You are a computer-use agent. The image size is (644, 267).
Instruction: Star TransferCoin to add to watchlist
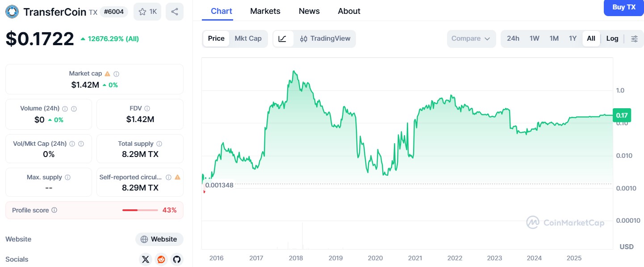click(x=143, y=11)
